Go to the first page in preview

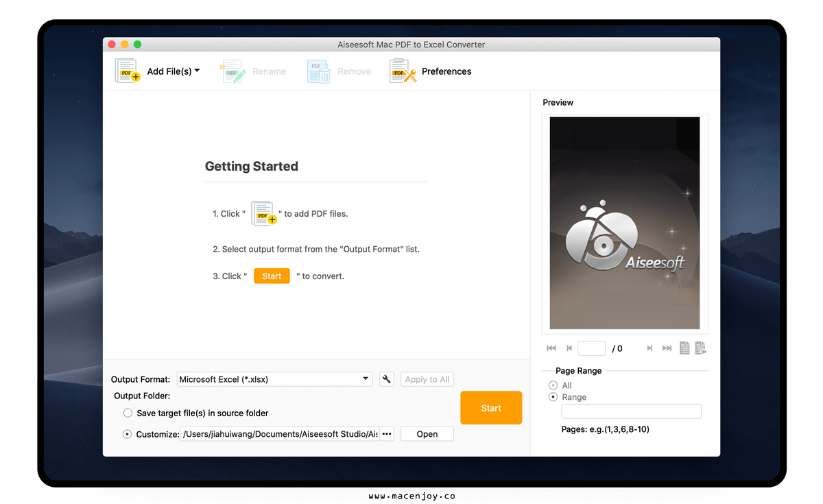551,348
